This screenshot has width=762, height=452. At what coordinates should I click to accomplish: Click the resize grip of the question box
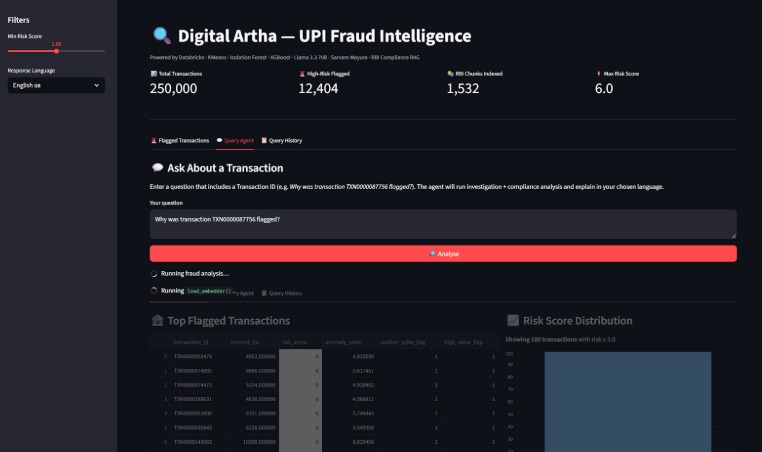click(733, 236)
